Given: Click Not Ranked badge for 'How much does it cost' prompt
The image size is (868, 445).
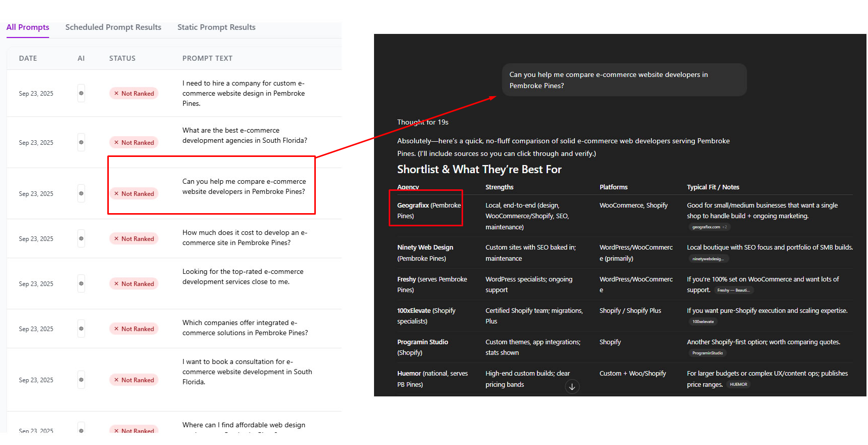Looking at the screenshot, I should (134, 238).
